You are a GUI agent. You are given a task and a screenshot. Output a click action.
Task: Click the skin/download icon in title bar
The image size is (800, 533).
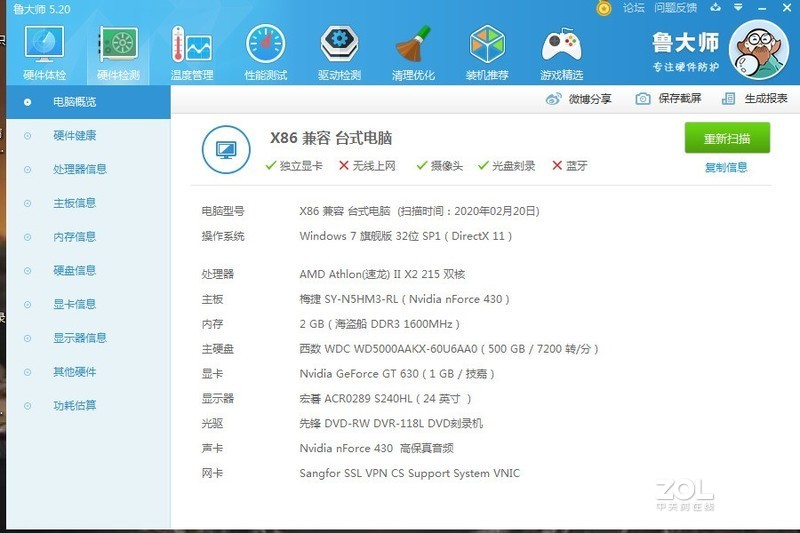[715, 7]
